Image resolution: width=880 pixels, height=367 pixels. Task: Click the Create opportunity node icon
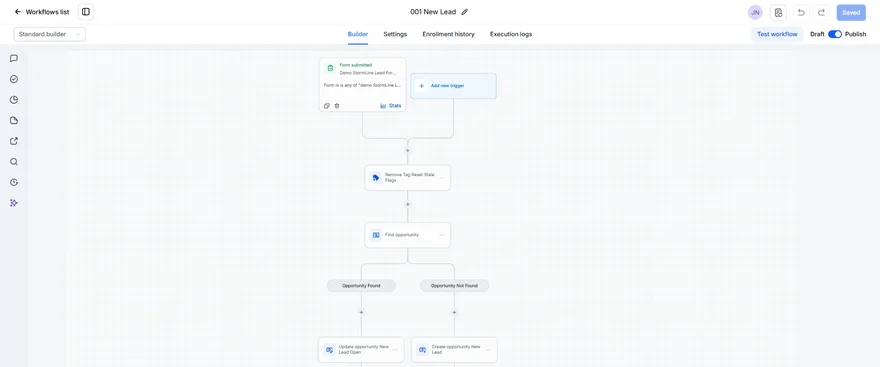[423, 350]
